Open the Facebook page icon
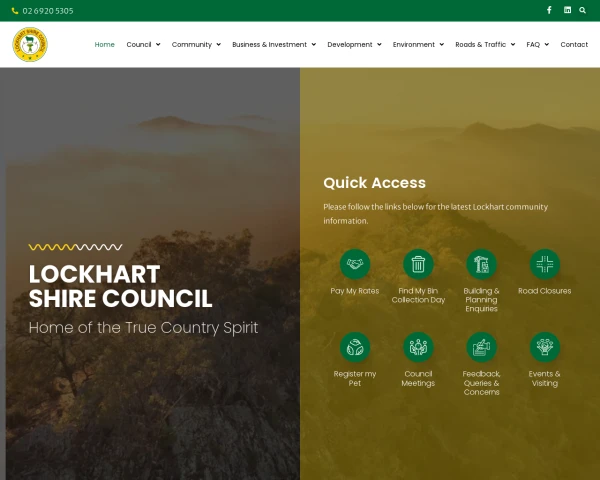Viewport: 600px width, 480px height. pos(549,10)
